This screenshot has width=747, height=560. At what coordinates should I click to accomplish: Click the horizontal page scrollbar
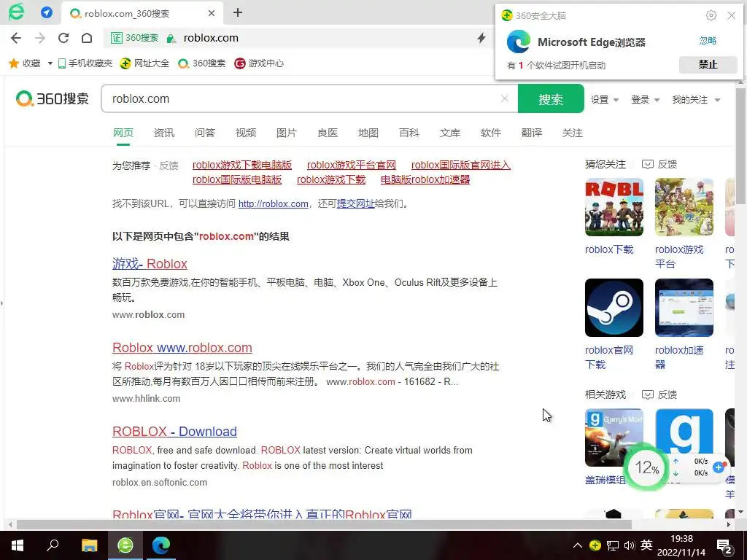[324, 524]
